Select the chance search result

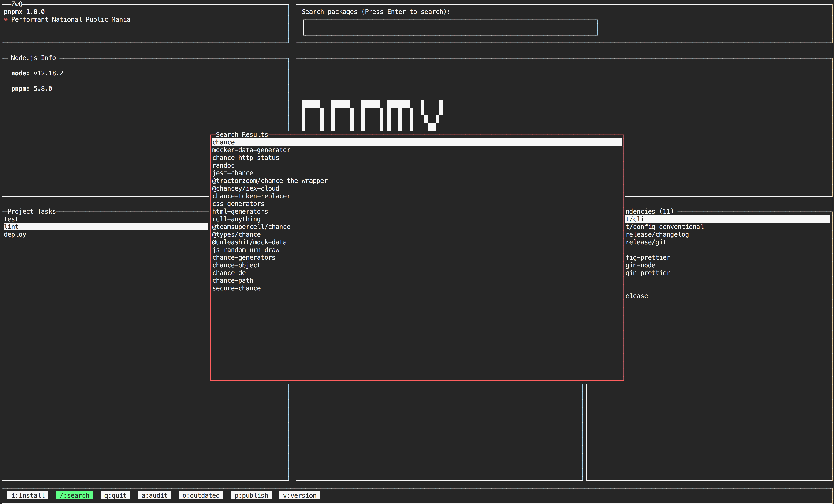pyautogui.click(x=223, y=142)
